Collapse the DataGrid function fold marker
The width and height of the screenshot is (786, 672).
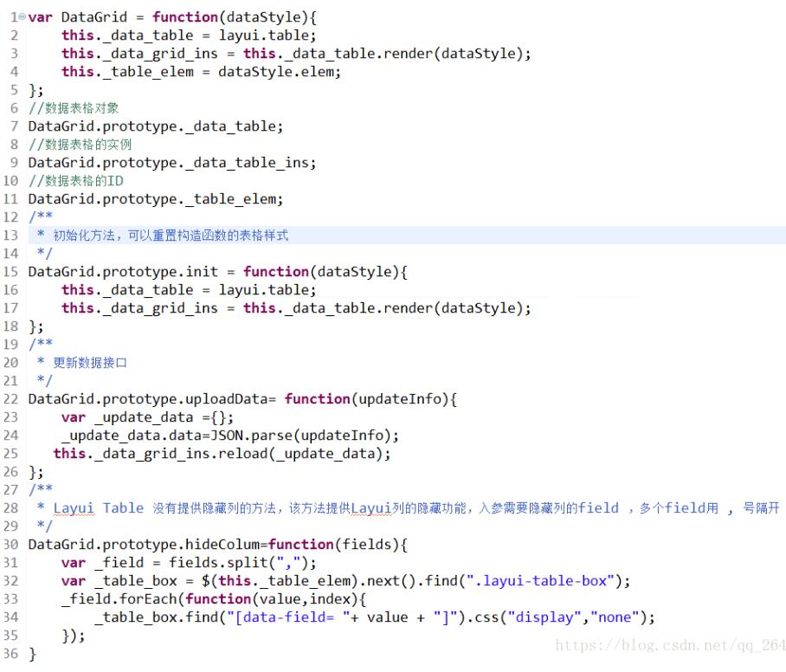point(22,16)
